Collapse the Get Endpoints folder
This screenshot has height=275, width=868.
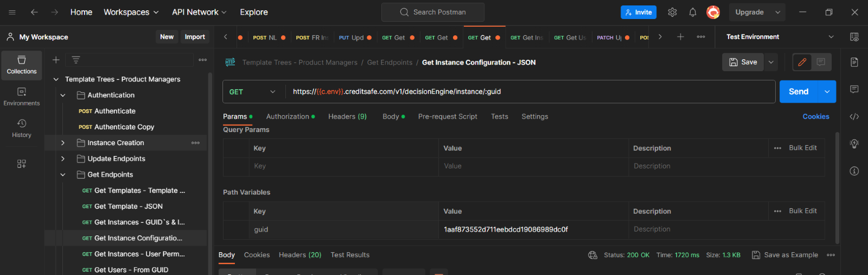(x=63, y=174)
